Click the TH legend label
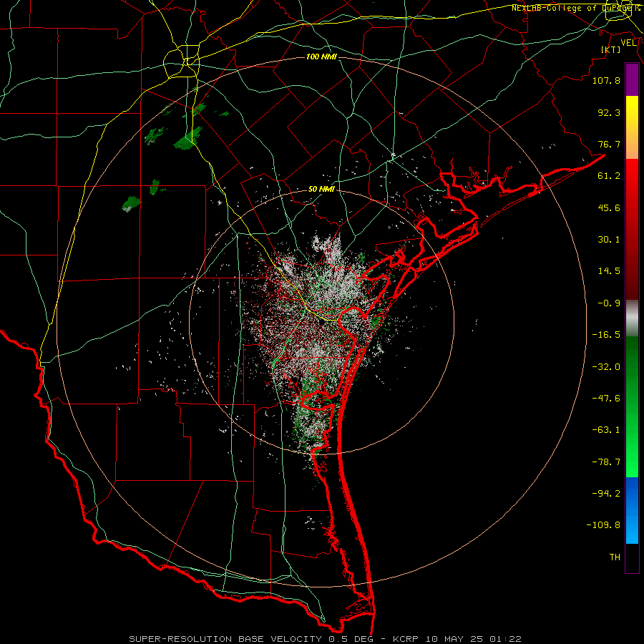This screenshot has height=644, width=644. tap(615, 557)
